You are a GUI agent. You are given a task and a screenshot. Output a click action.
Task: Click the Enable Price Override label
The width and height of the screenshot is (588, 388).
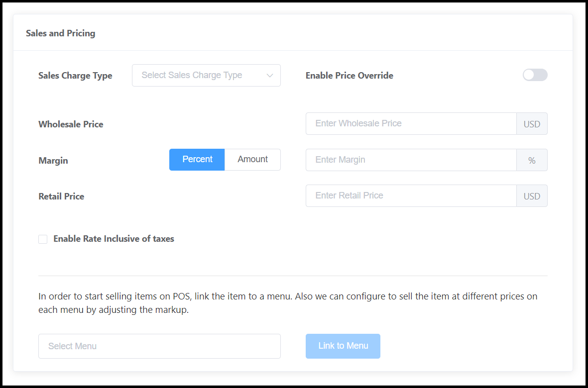(349, 75)
